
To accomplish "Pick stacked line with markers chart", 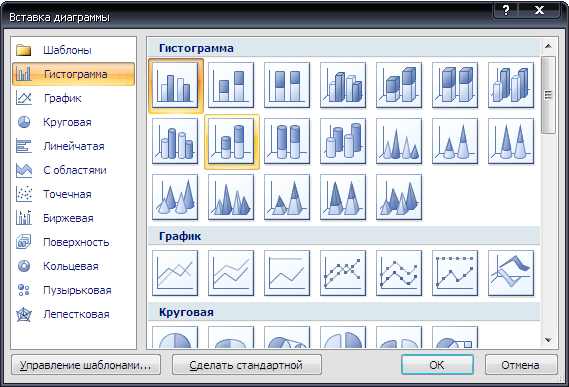I will pos(399,273).
